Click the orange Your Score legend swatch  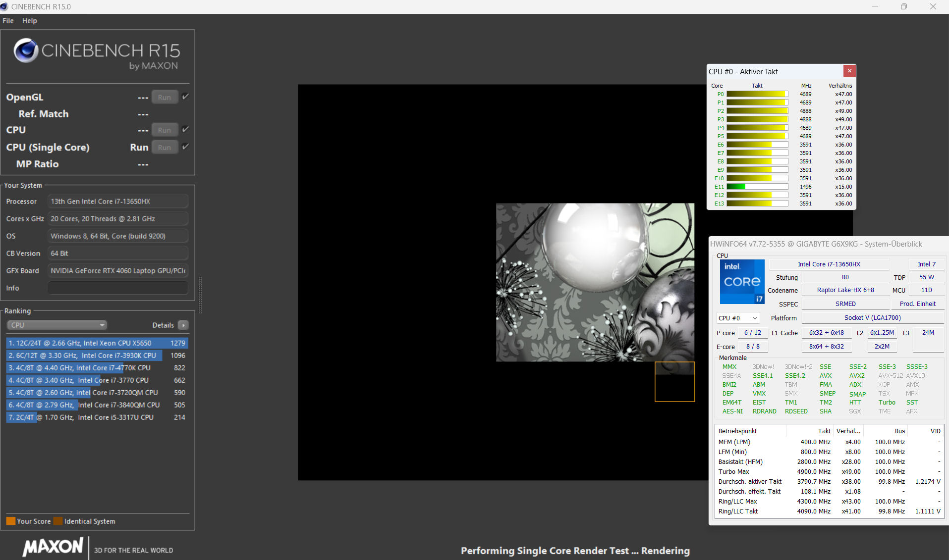coord(10,521)
